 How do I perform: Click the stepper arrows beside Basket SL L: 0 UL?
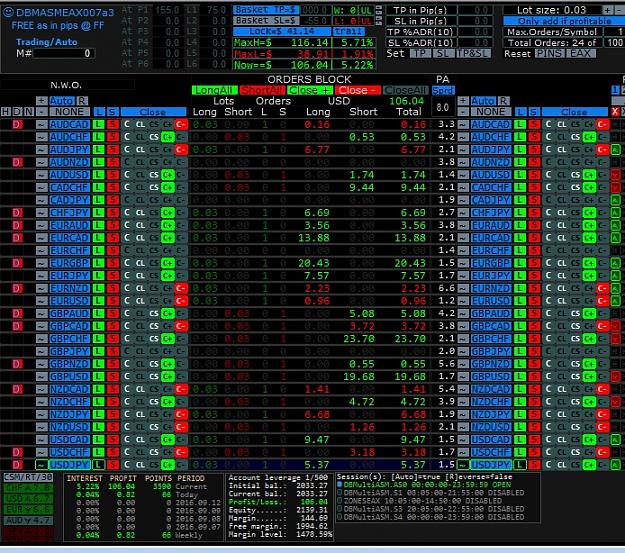(x=379, y=20)
